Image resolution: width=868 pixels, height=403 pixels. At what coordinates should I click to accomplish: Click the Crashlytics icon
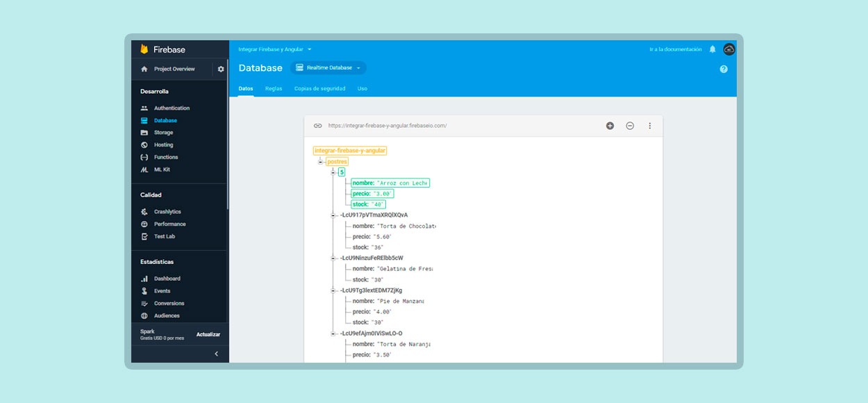[144, 212]
